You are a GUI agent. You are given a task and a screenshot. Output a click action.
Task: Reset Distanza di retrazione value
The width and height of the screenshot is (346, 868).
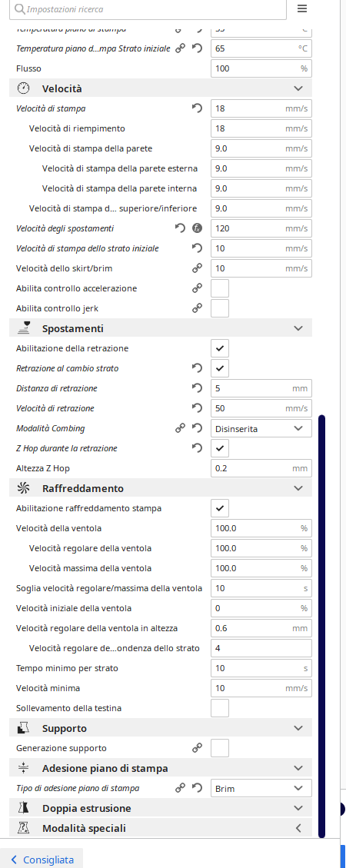197,388
